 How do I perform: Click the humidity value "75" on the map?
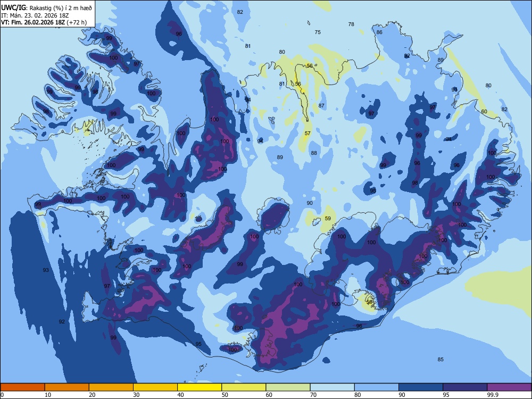(x=318, y=32)
